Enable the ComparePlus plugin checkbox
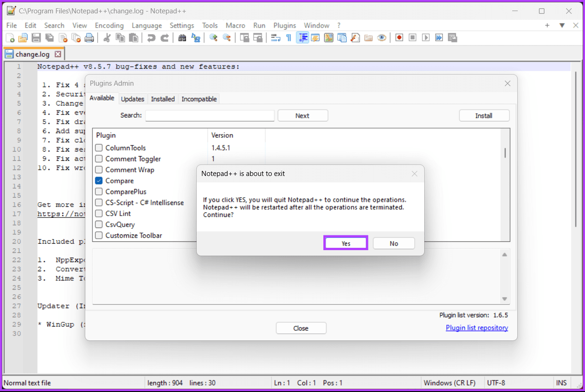This screenshot has width=585, height=392. (99, 192)
